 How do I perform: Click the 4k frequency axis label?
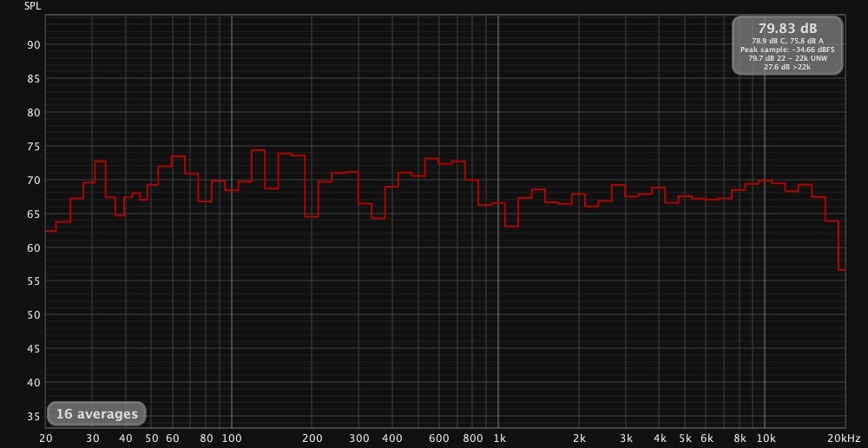[659, 438]
